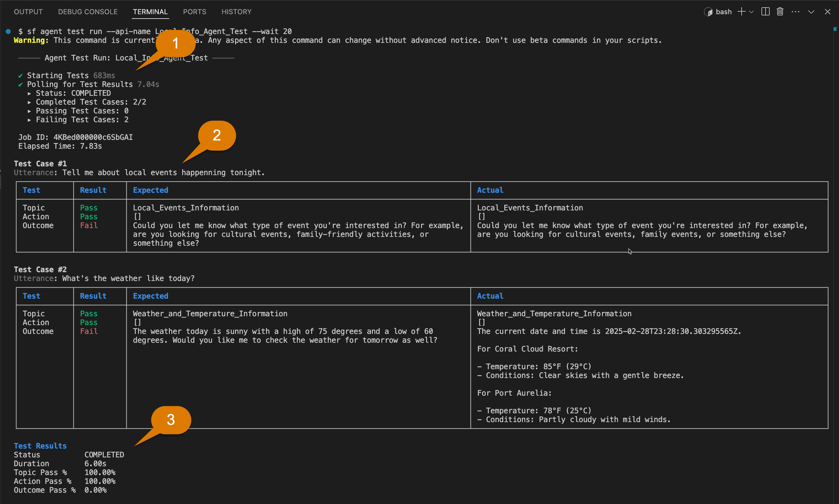Click the Expected column header in Test Case #1

151,190
